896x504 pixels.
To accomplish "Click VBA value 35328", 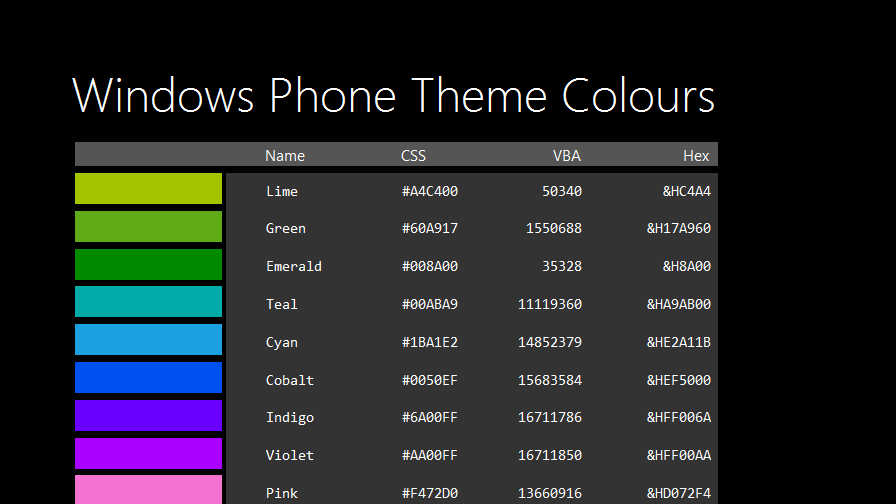I will click(x=562, y=266).
